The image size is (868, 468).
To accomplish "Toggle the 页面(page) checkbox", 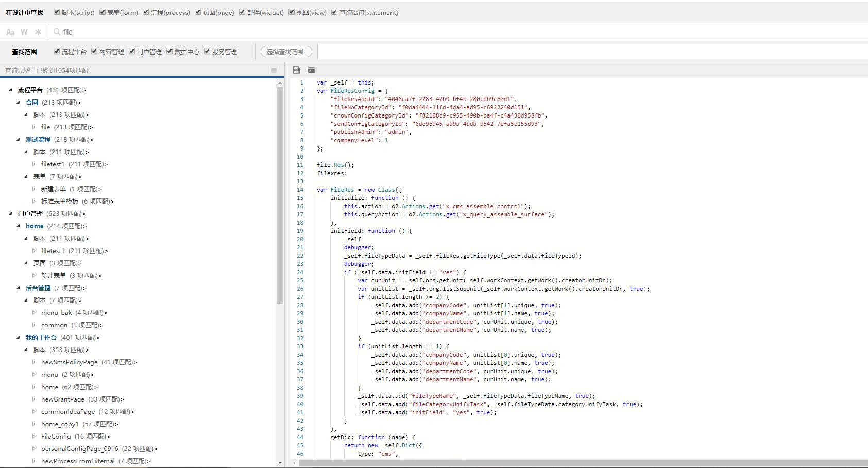I will (198, 12).
